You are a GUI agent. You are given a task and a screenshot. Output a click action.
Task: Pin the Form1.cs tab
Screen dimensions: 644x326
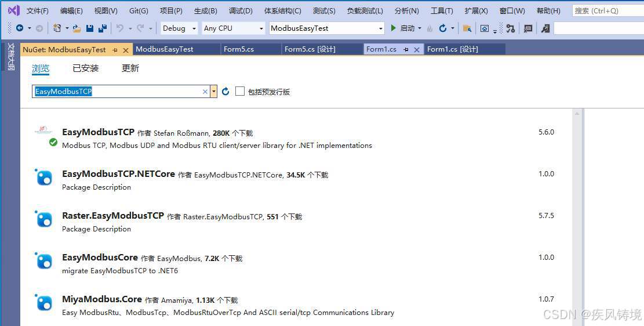[x=406, y=49]
